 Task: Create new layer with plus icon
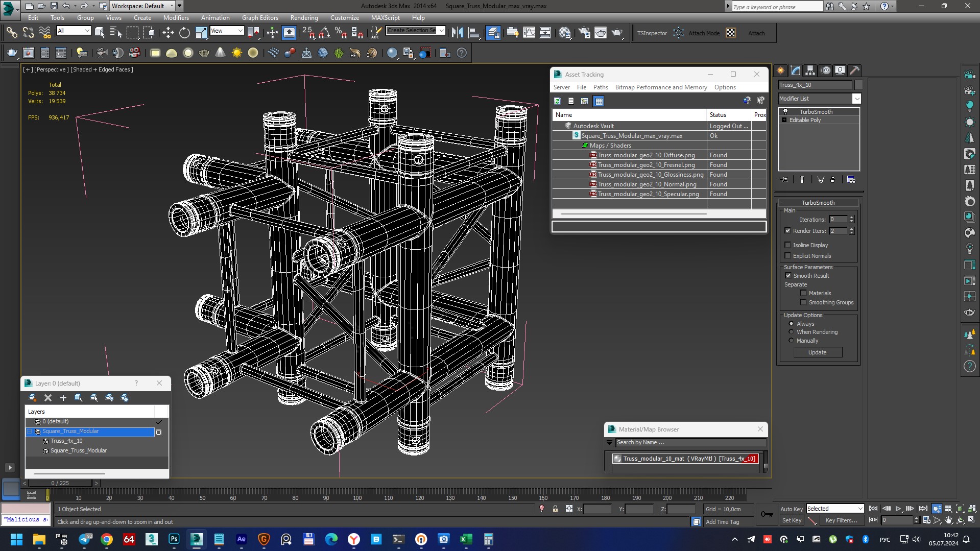[63, 398]
